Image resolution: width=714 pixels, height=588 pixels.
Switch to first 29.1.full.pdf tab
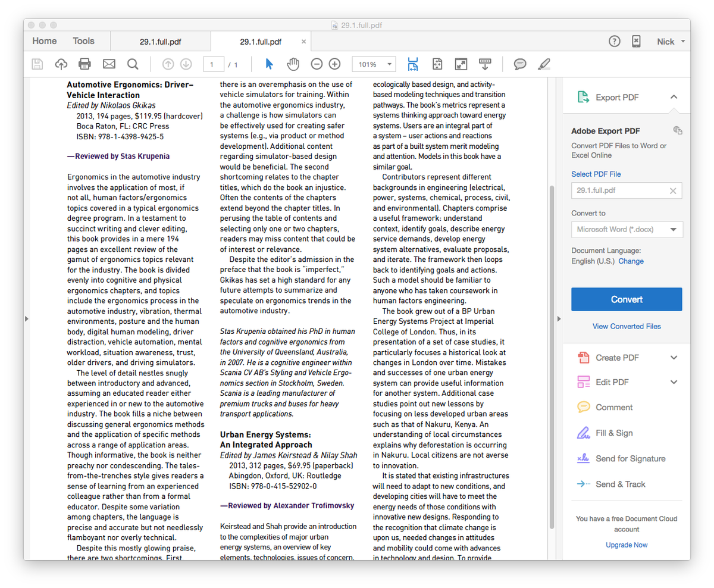161,42
